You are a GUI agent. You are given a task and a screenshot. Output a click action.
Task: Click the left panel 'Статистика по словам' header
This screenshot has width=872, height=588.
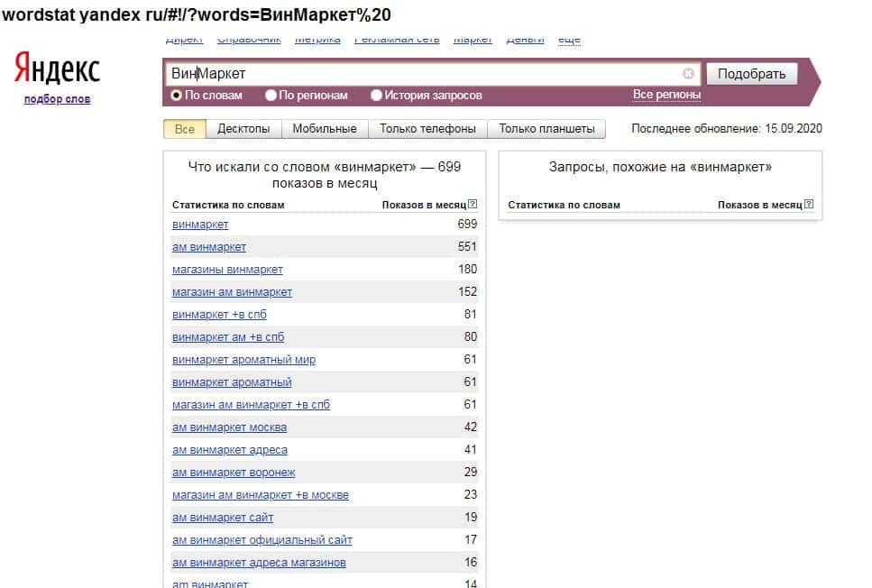coord(228,205)
